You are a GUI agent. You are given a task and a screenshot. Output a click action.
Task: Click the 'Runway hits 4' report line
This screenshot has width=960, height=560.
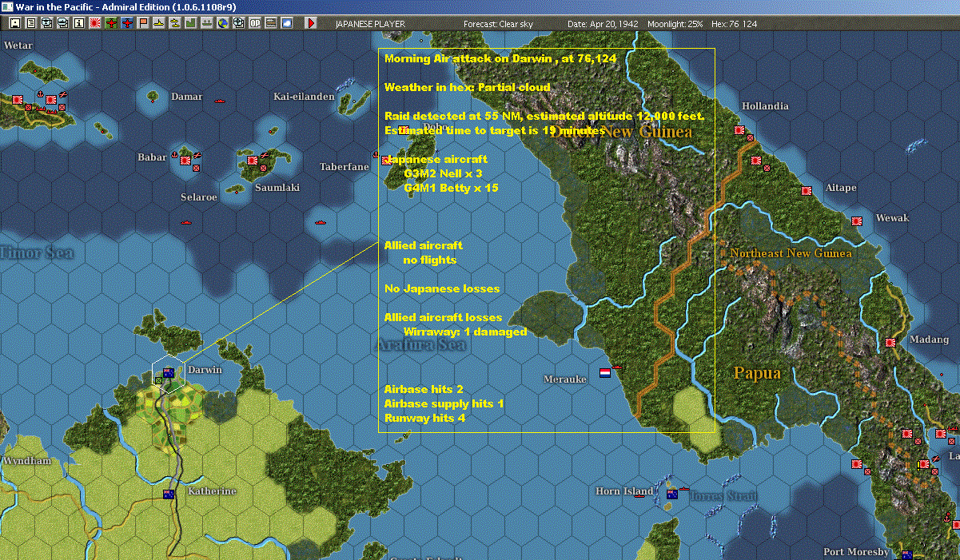click(424, 418)
